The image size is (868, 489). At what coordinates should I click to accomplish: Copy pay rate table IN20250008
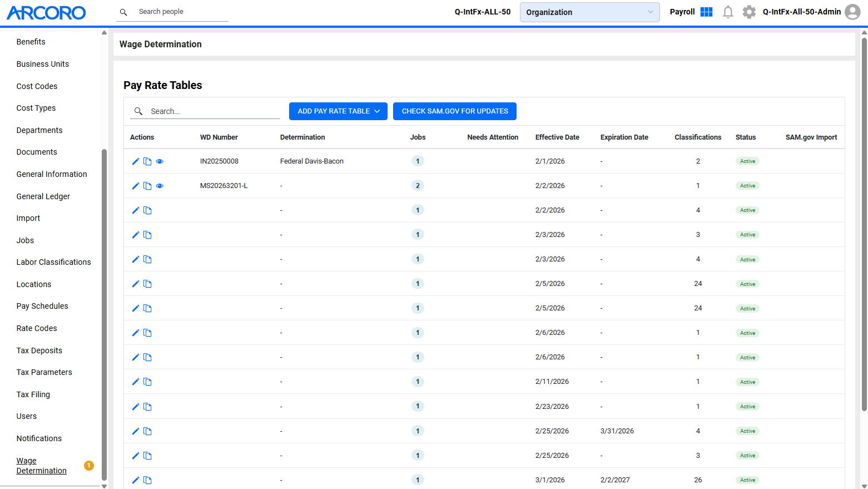click(147, 161)
